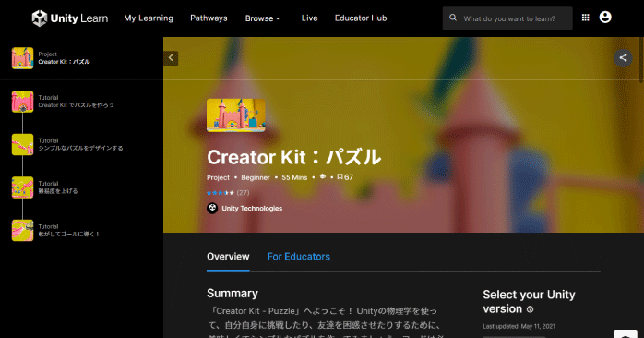The image size is (644, 338).
Task: Click the share icon on banner
Action: click(x=623, y=58)
